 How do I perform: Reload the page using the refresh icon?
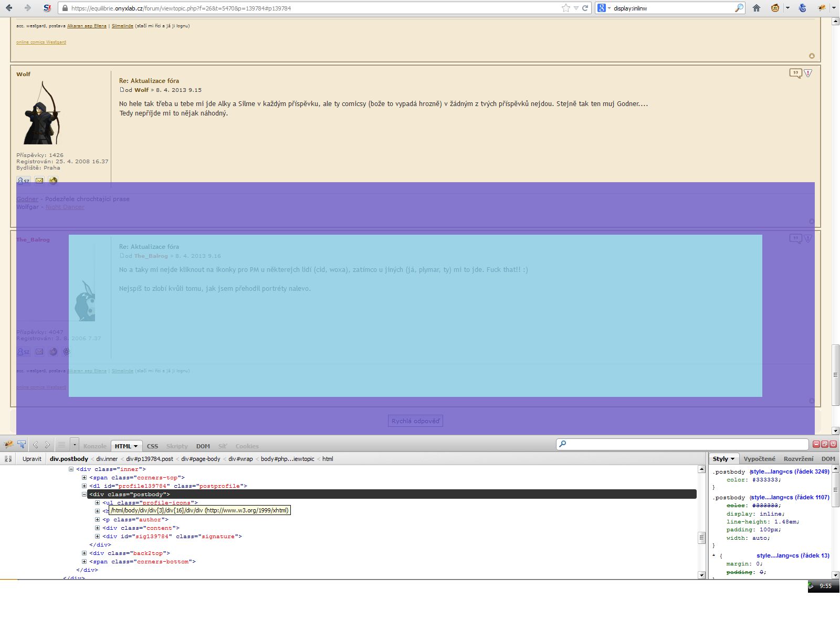585,8
